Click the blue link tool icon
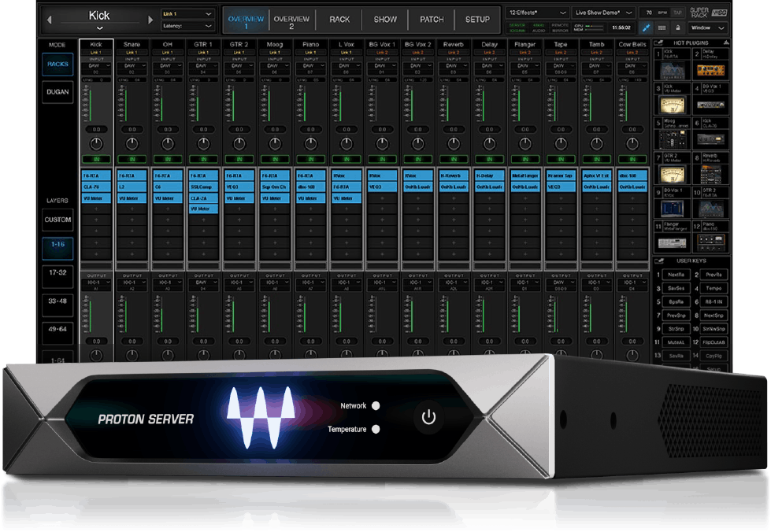771x532 pixels. click(x=645, y=28)
